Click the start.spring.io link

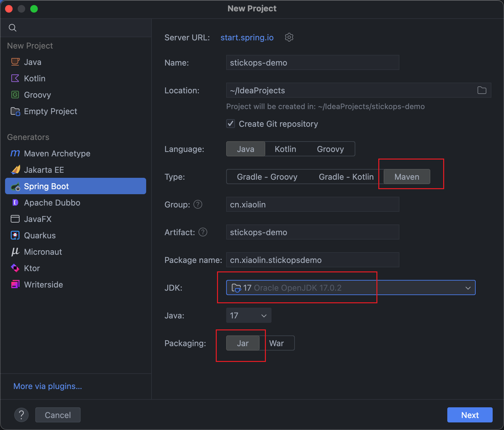pos(247,38)
